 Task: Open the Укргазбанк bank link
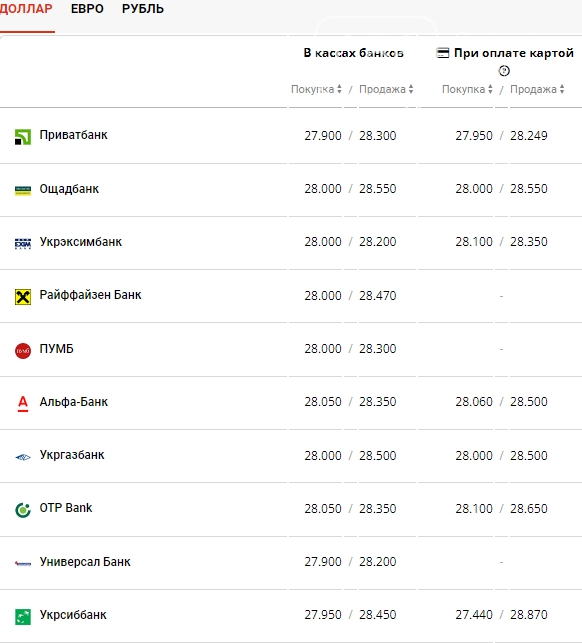point(72,455)
